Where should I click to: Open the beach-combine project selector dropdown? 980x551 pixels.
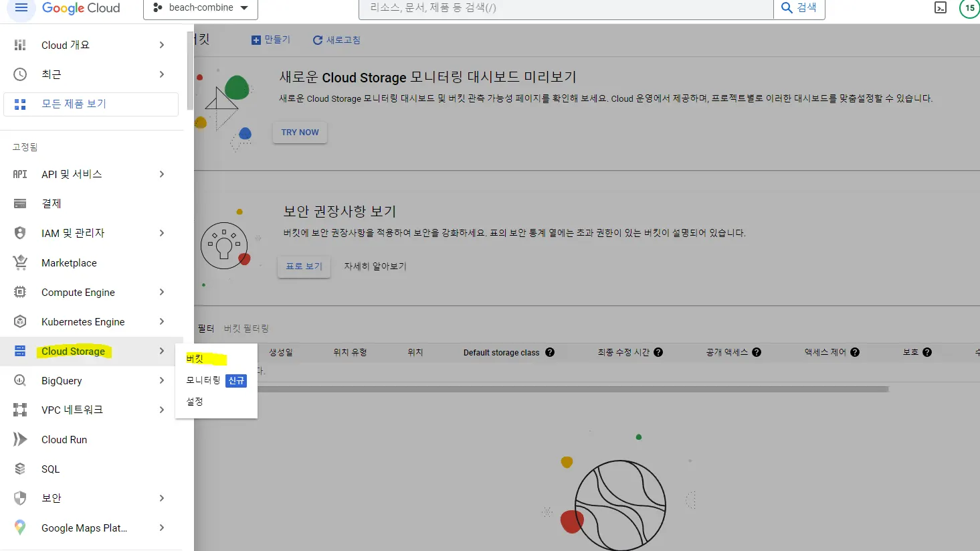pos(201,8)
